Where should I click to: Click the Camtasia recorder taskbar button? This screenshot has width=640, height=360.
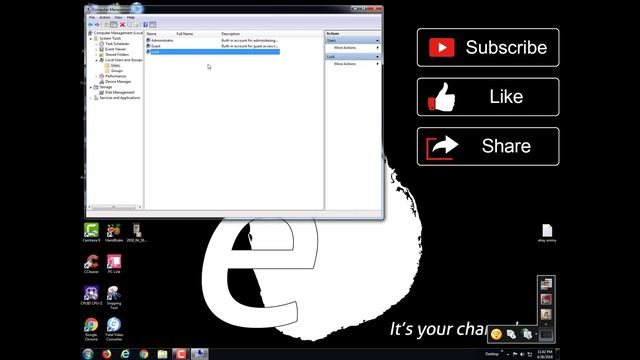coord(181,354)
